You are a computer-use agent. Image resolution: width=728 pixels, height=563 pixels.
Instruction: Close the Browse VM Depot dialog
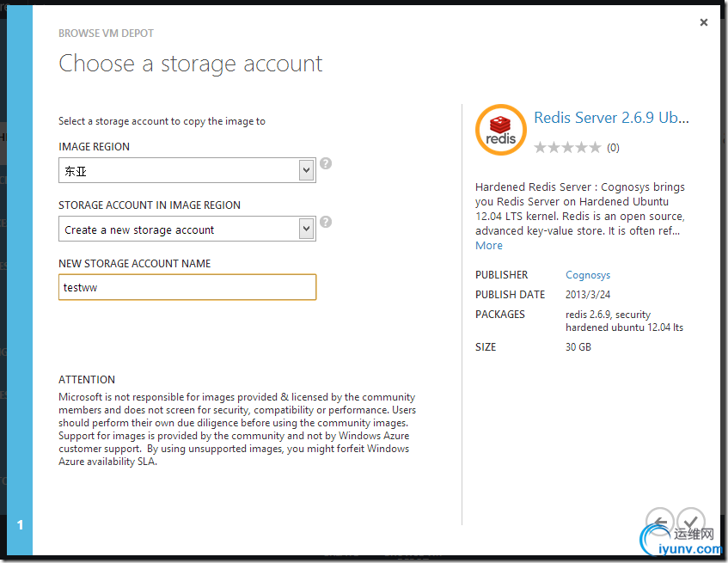tap(704, 22)
